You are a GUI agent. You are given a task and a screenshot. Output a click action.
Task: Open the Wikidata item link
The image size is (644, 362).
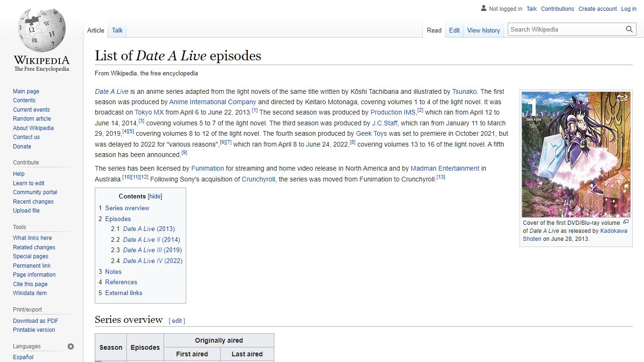30,293
